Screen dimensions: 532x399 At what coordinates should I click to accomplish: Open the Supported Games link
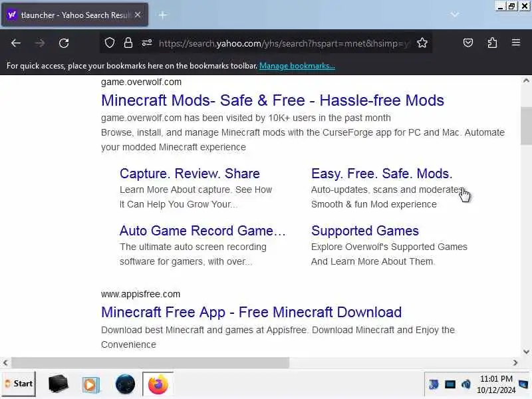[x=364, y=231]
